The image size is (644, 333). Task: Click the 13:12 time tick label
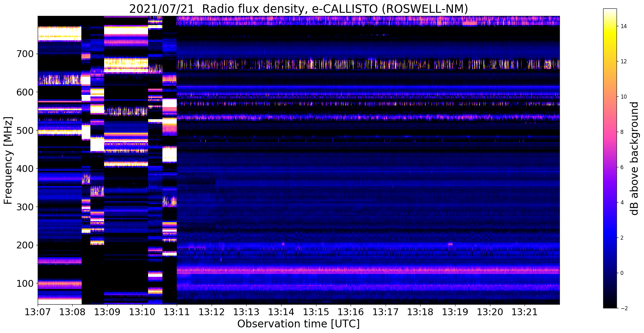pos(212,312)
